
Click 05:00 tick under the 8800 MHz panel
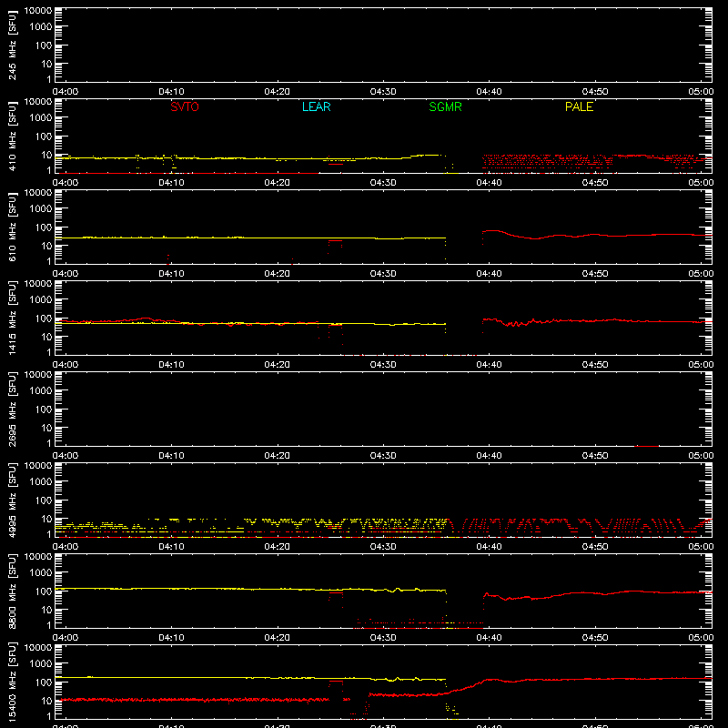pos(701,638)
